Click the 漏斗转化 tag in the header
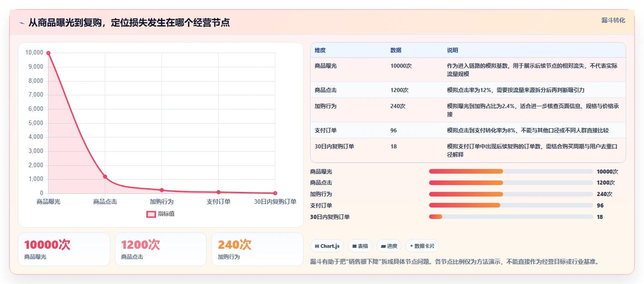The image size is (644, 284). point(613,20)
